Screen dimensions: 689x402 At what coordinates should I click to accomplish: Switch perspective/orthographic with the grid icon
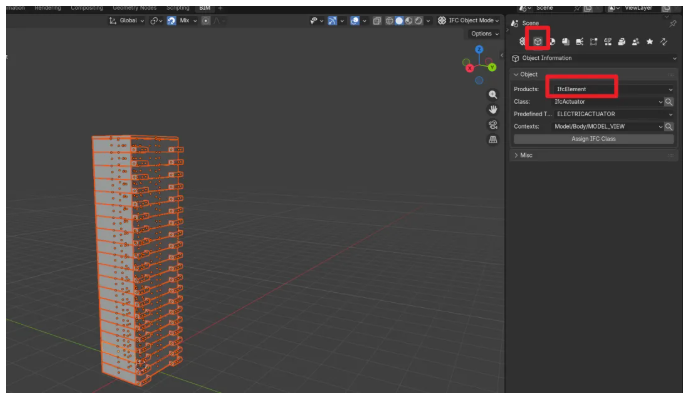point(493,140)
